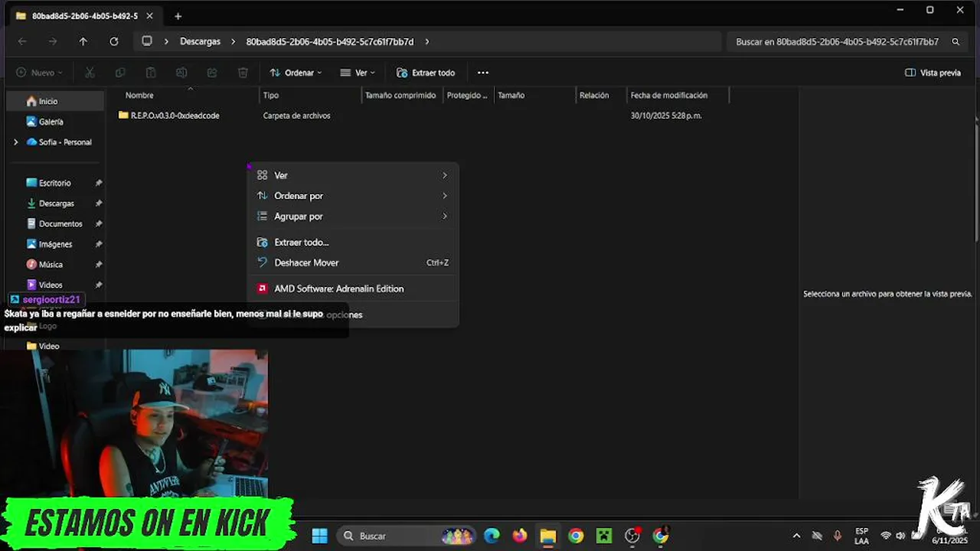
Task: Launch Firefox from the taskbar
Action: (520, 536)
